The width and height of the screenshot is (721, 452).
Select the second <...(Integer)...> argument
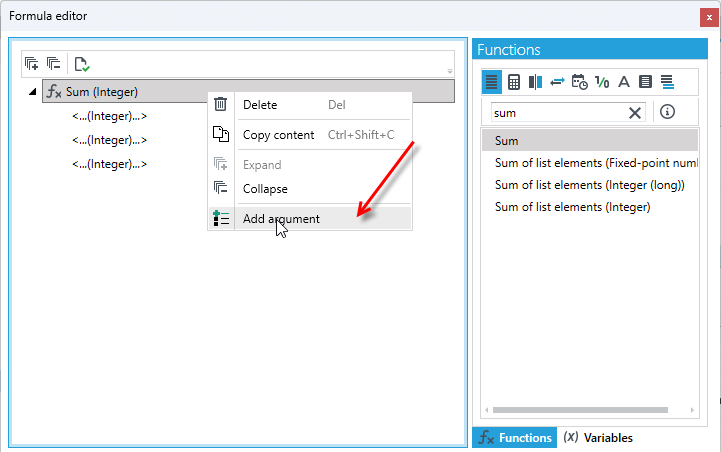pyautogui.click(x=109, y=140)
